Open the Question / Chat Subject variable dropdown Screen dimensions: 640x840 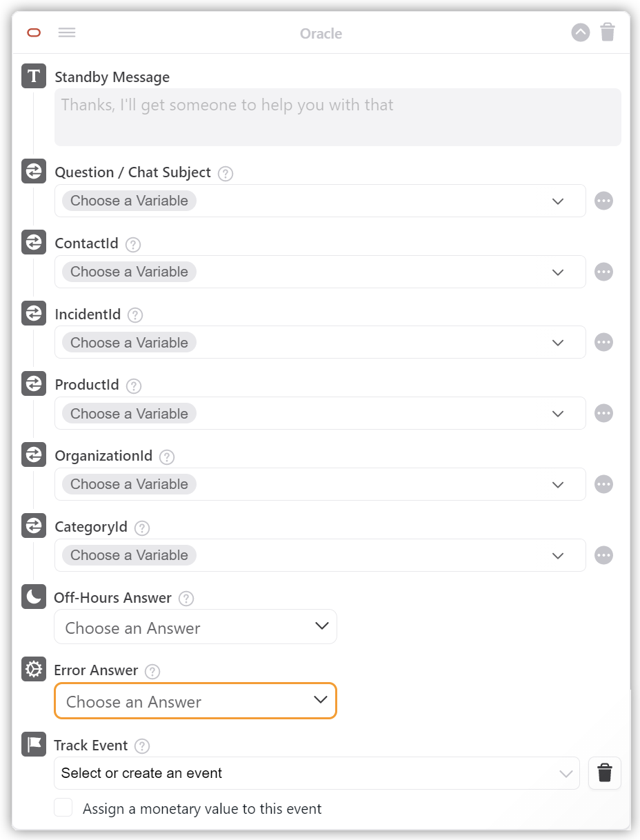[x=320, y=201]
